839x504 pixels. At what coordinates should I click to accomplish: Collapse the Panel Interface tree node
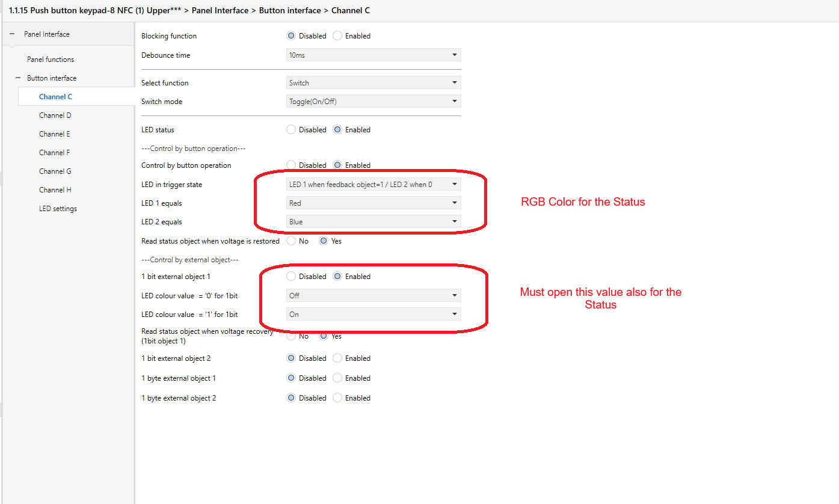[x=12, y=34]
